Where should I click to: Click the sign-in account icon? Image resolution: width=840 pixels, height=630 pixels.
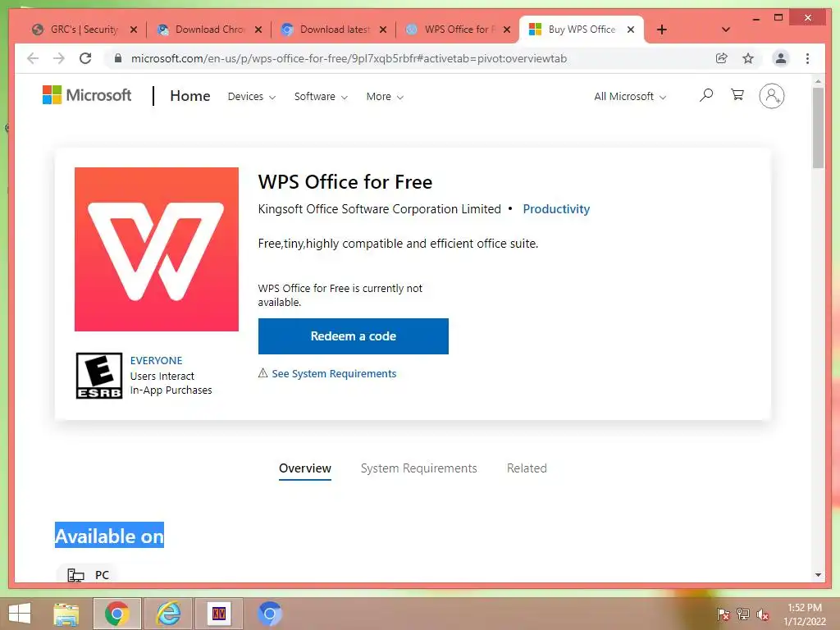coord(771,96)
